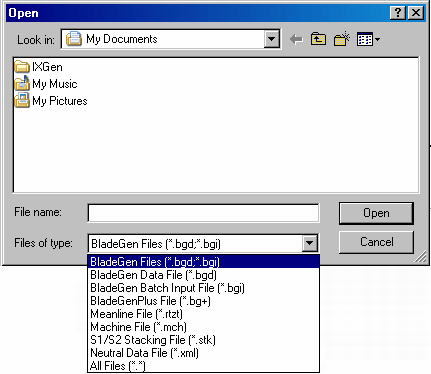
Task: Open the Look in My Documents combo box
Action: pos(170,39)
